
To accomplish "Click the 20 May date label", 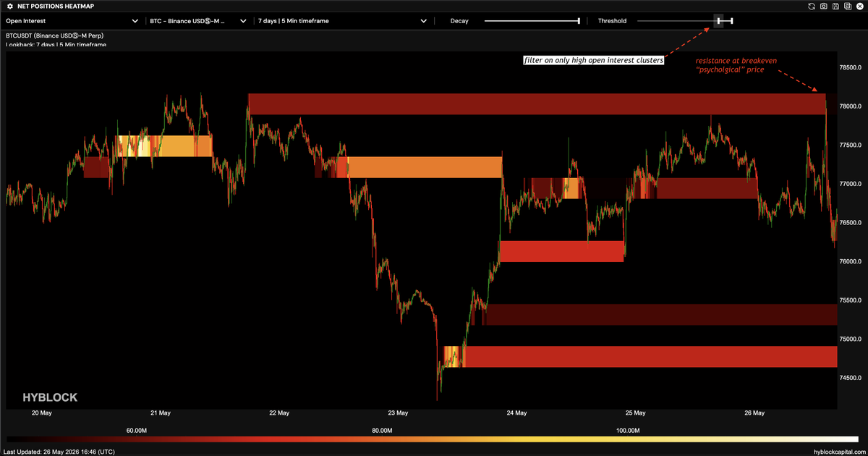I will (x=41, y=413).
